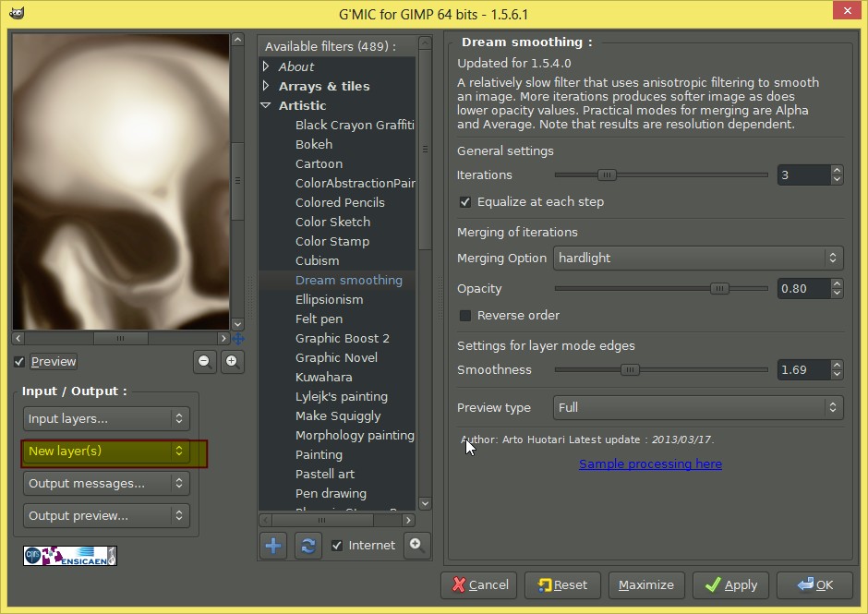Disable Equalize at each step
868x614 pixels.
click(x=465, y=202)
